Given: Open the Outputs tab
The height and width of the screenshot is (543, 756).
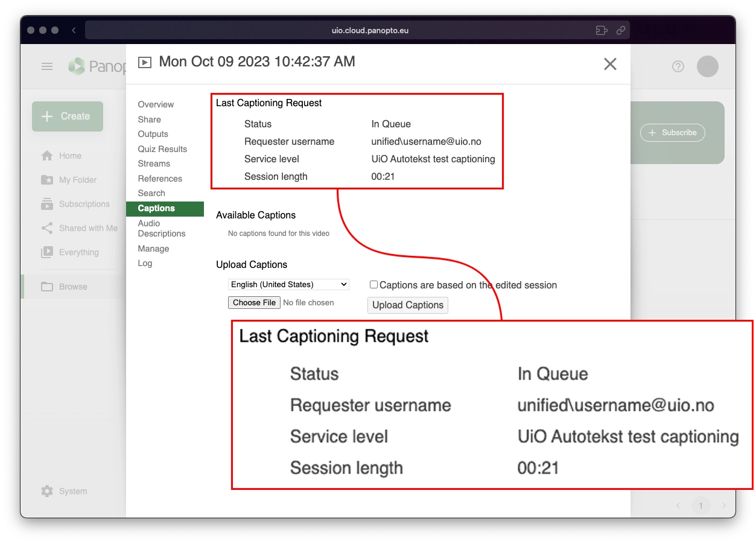Looking at the screenshot, I should coord(153,134).
